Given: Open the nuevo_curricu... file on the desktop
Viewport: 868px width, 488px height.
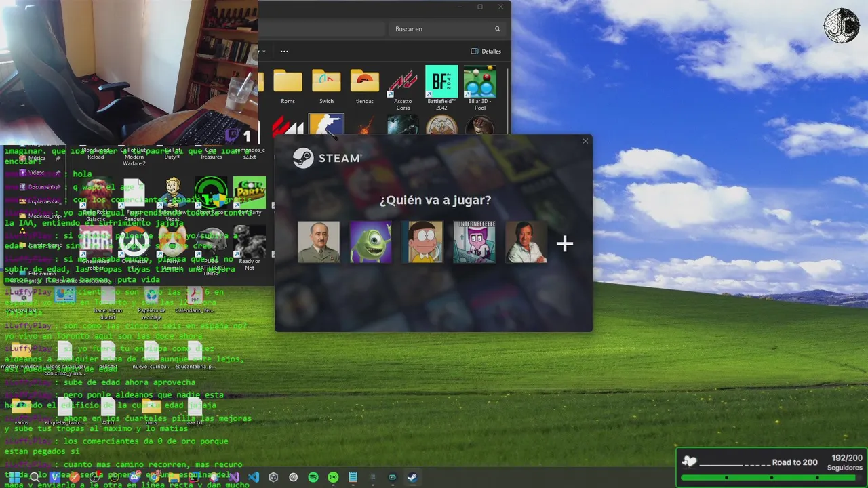Looking at the screenshot, I should [x=151, y=357].
